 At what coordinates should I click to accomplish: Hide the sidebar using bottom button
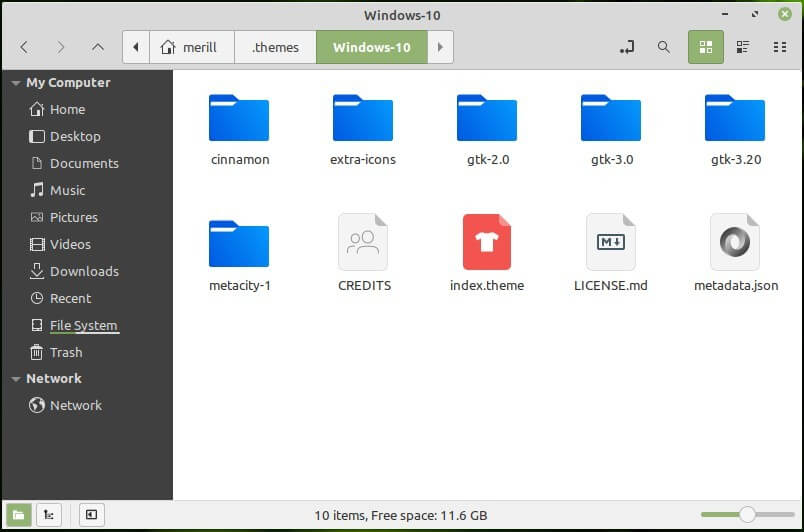(90, 515)
